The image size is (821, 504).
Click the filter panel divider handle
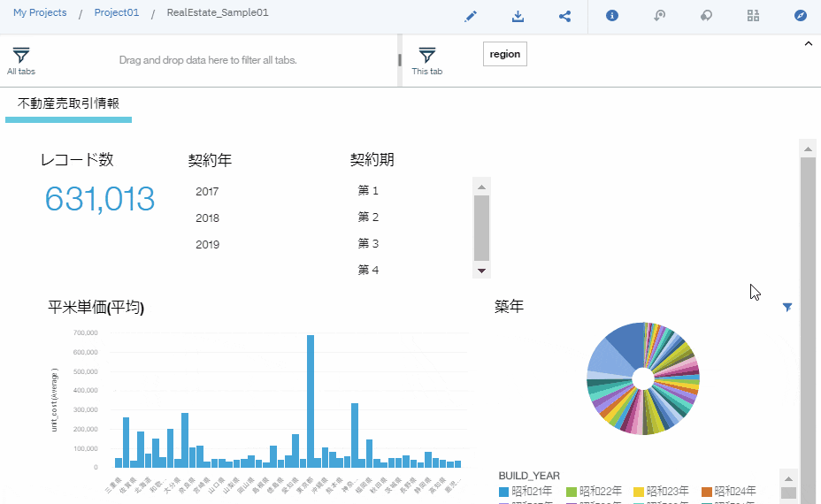pyautogui.click(x=400, y=60)
